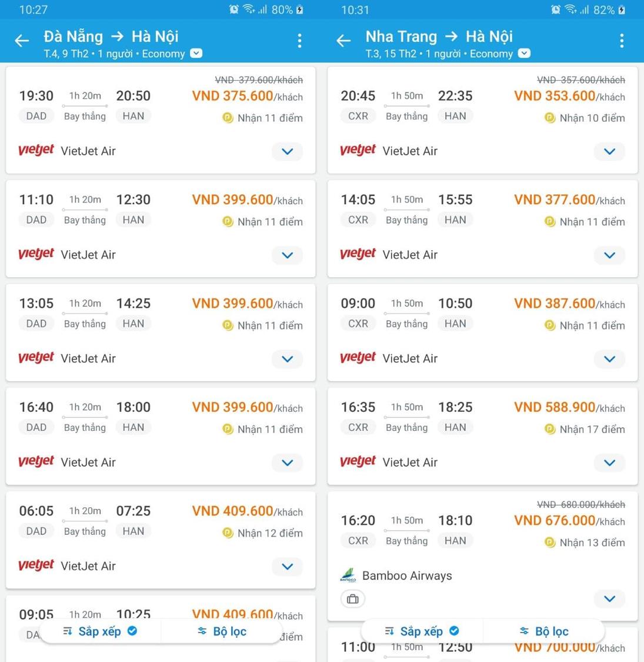Tap the Bamboo Airways logo
This screenshot has width=644, height=662.
pyautogui.click(x=348, y=575)
